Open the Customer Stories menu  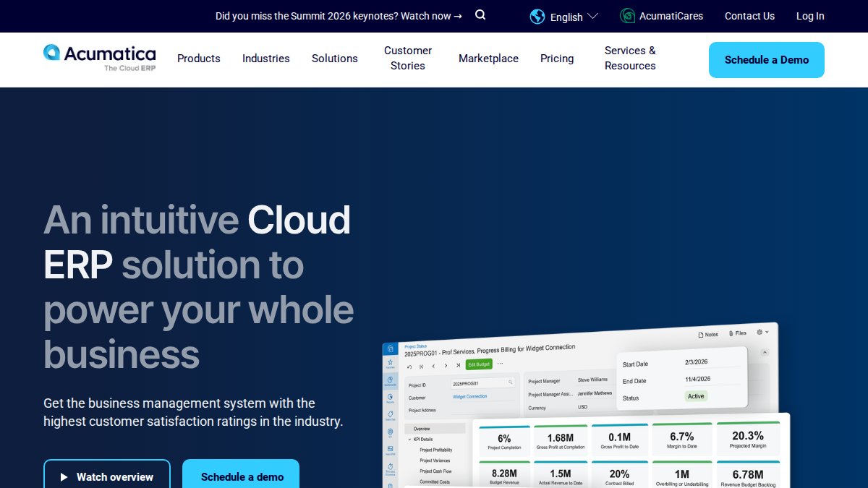[x=408, y=58]
